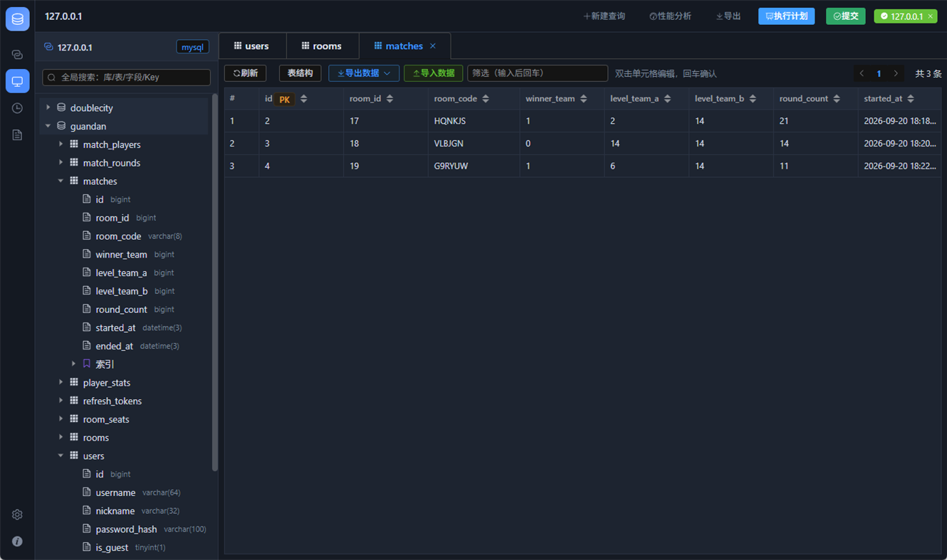
Task: Open the history clock icon in sidebar
Action: pyautogui.click(x=17, y=108)
